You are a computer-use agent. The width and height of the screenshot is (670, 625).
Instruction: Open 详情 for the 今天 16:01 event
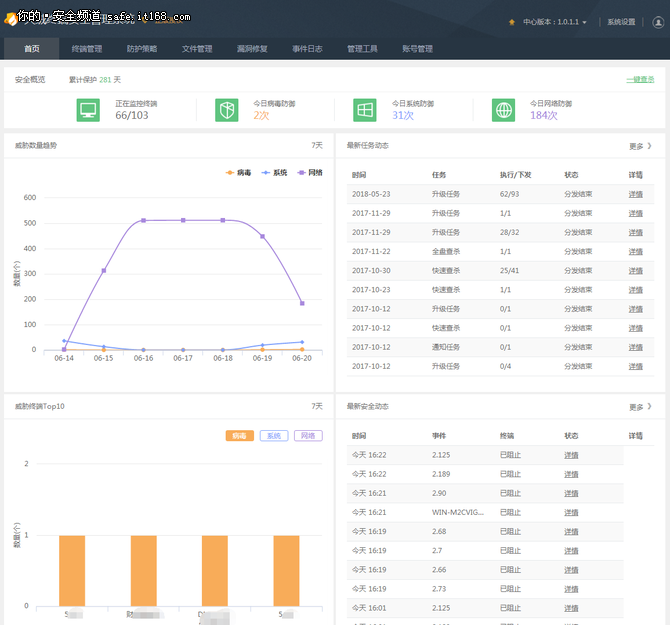point(571,608)
